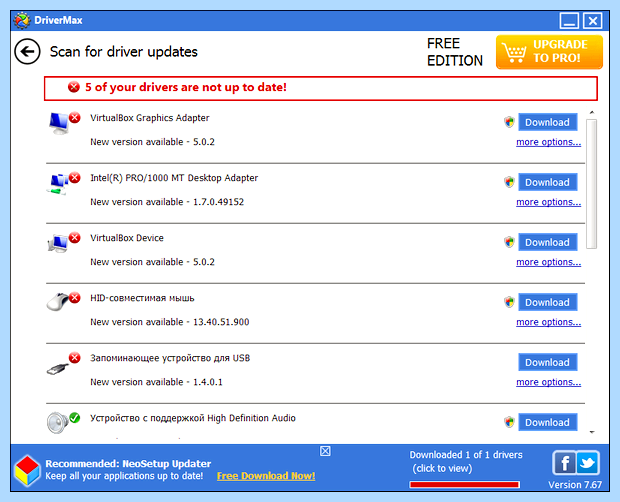Viewport: 620px width, 502px height.
Task: Click the USB storage device cable icon
Action: point(57,368)
